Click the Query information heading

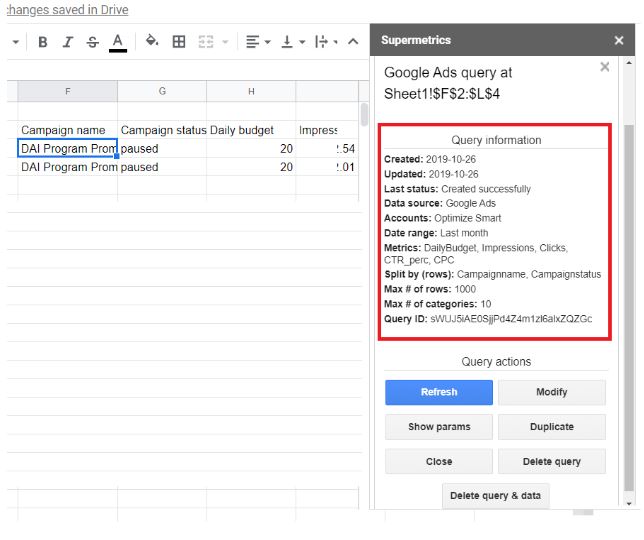(496, 140)
